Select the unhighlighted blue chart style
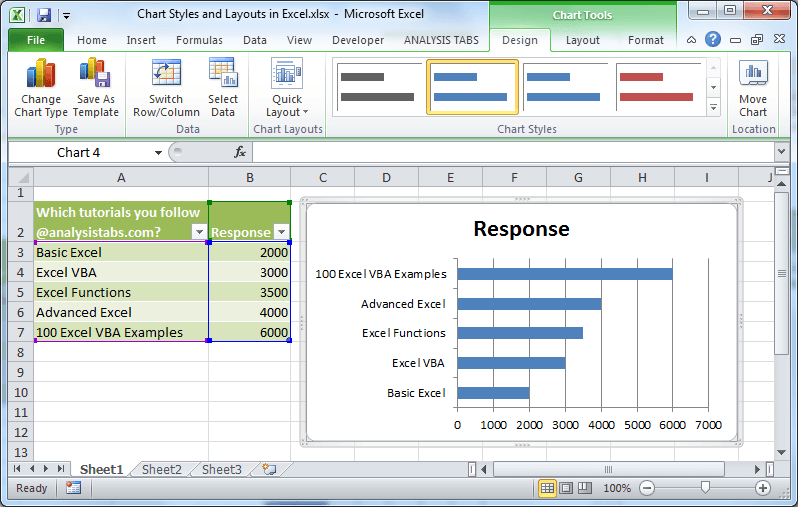The image size is (800, 507). tap(563, 87)
